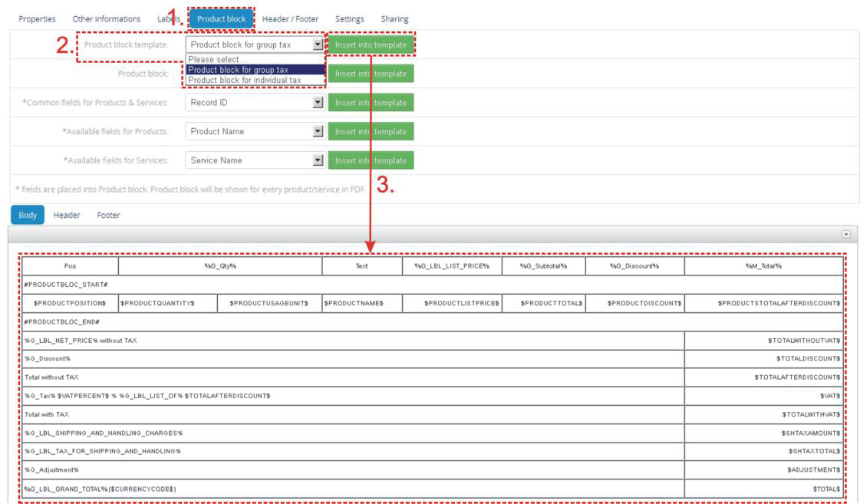Switch to the Footer editor tab
The image size is (860, 504).
pyautogui.click(x=108, y=215)
